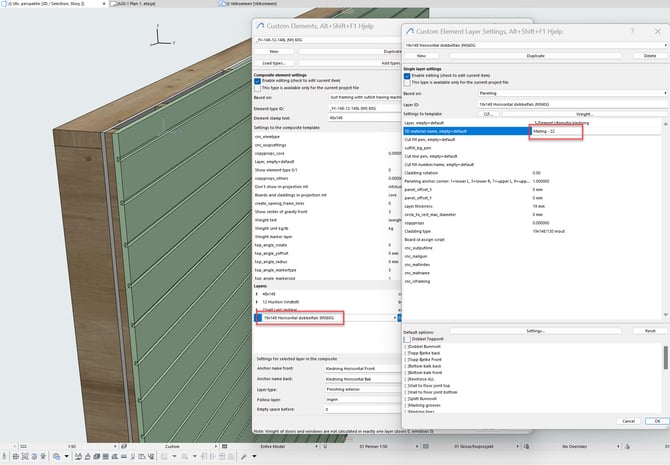670x465 pixels.
Task: Click the help question mark in Layer Settings
Action: pyautogui.click(x=630, y=31)
